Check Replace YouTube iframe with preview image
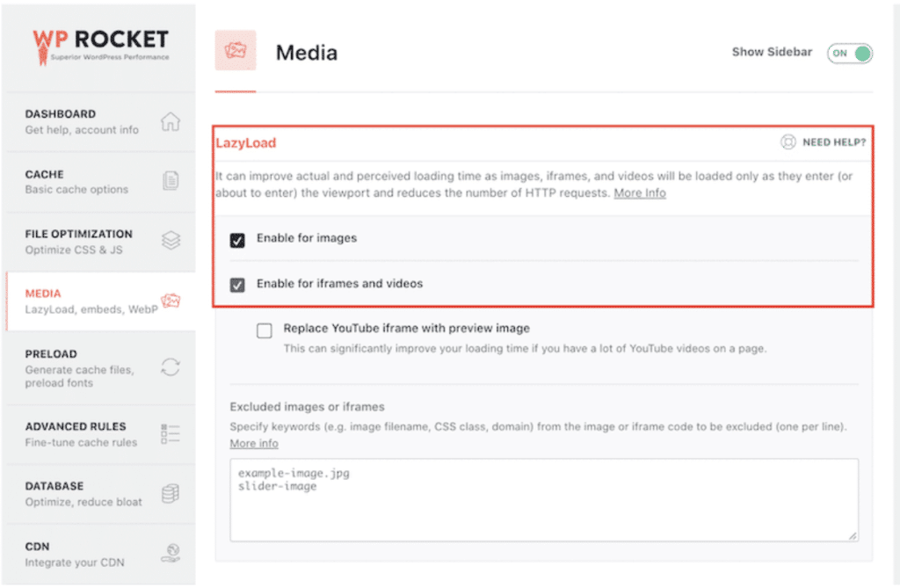900x588 pixels. 264,330
